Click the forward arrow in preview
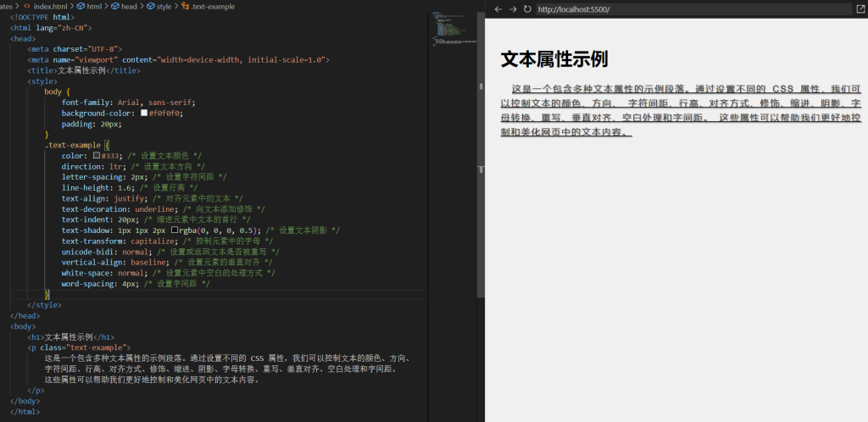 click(512, 9)
